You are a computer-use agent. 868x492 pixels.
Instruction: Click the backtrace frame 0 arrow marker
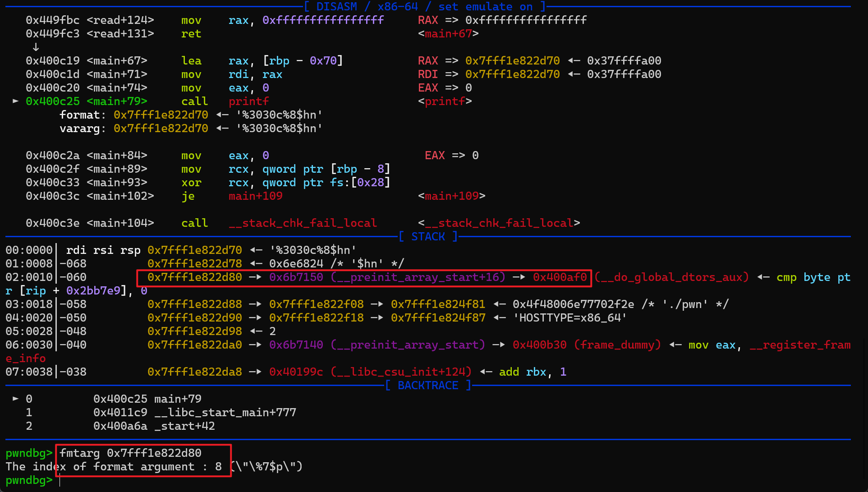[16, 399]
